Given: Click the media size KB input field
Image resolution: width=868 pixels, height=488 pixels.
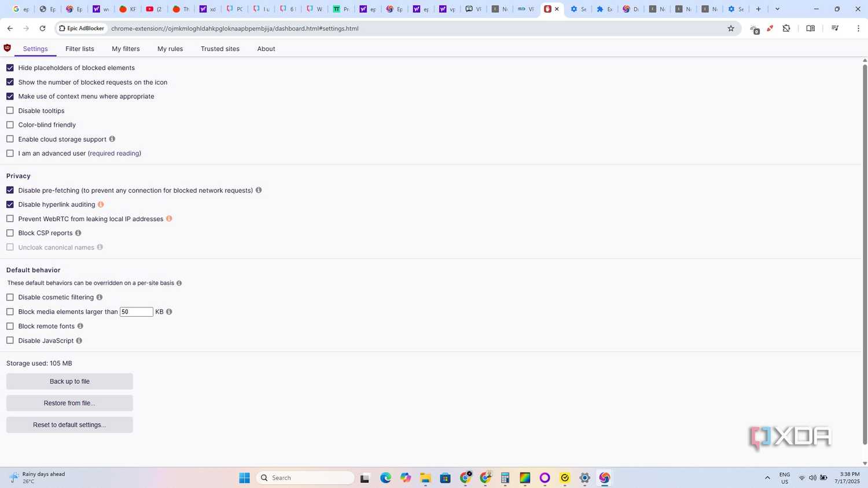Looking at the screenshot, I should (137, 311).
